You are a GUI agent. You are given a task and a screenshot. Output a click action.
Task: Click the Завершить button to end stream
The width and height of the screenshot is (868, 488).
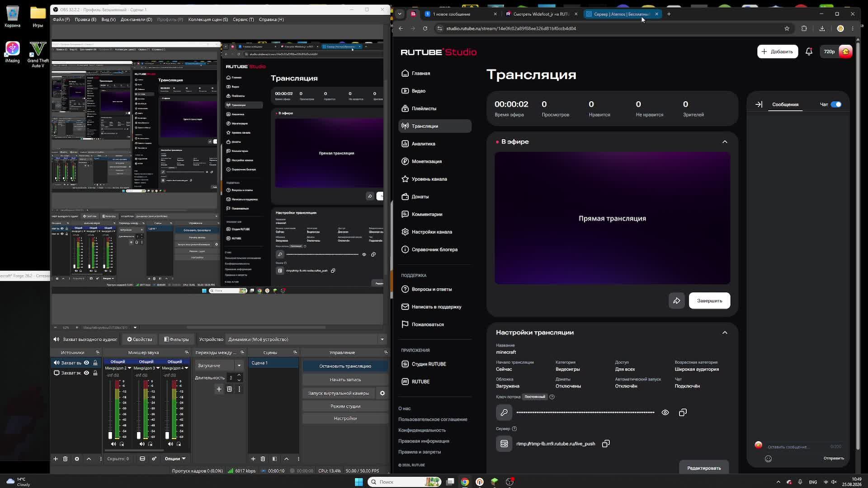point(709,300)
